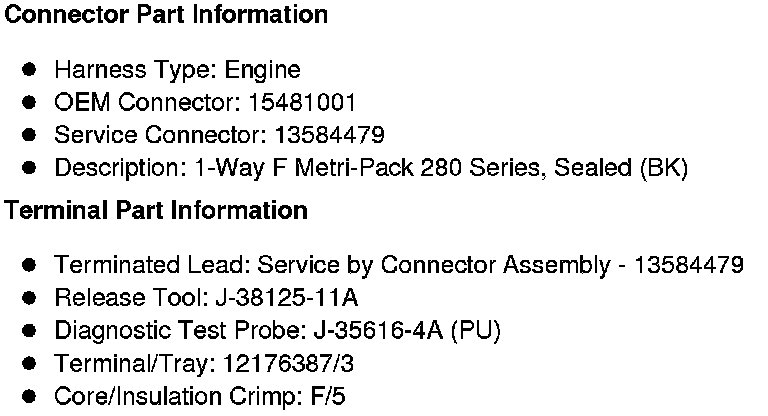Click Terminal/Tray value 12176387/3
The width and height of the screenshot is (768, 416).
click(x=288, y=364)
